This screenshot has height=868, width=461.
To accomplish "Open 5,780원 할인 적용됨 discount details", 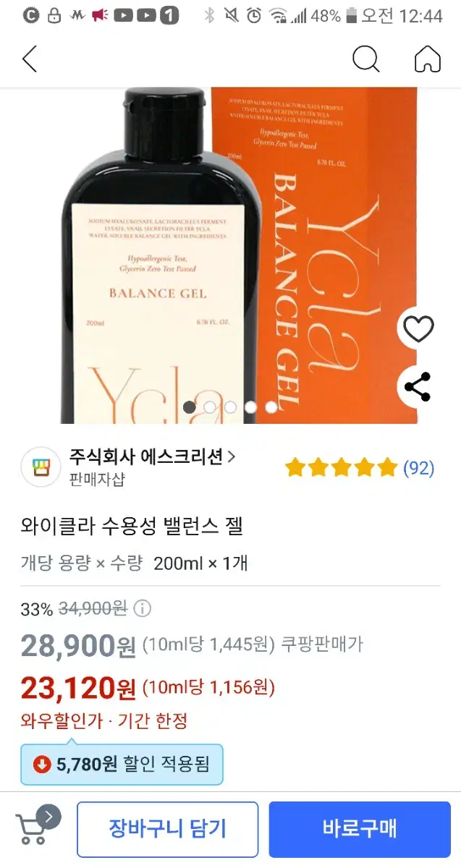I will pyautogui.click(x=122, y=765).
